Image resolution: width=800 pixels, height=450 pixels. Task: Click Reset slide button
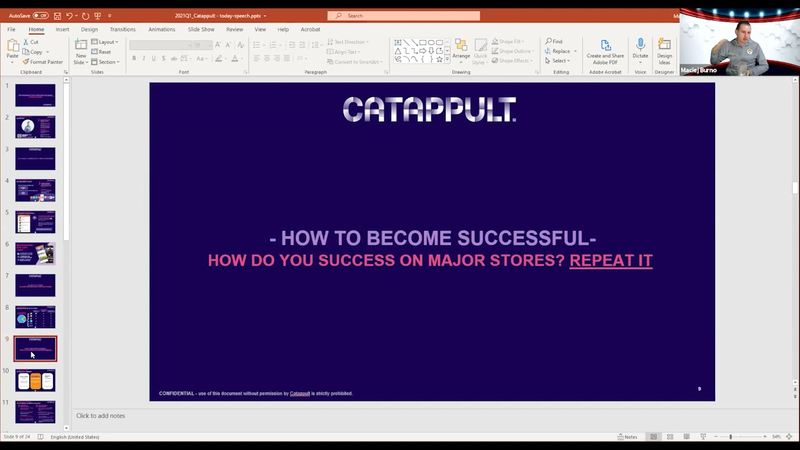[x=101, y=52]
